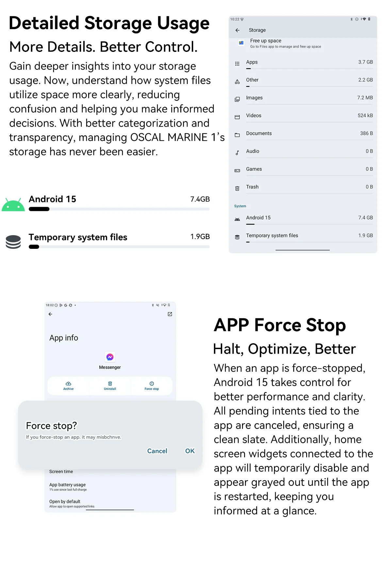Tap the Files app icon beside Free up space
The image size is (392, 562).
(241, 43)
